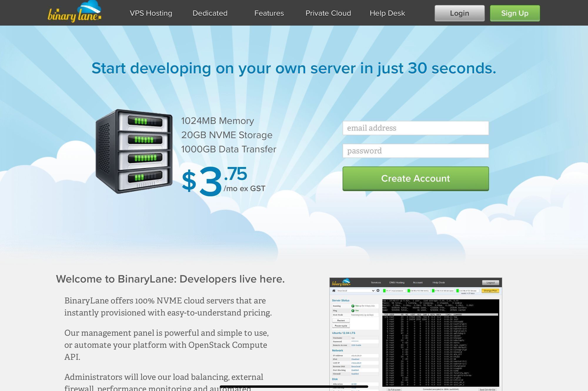This screenshot has height=391, width=588.
Task: Focus the email address field
Action: click(x=415, y=128)
